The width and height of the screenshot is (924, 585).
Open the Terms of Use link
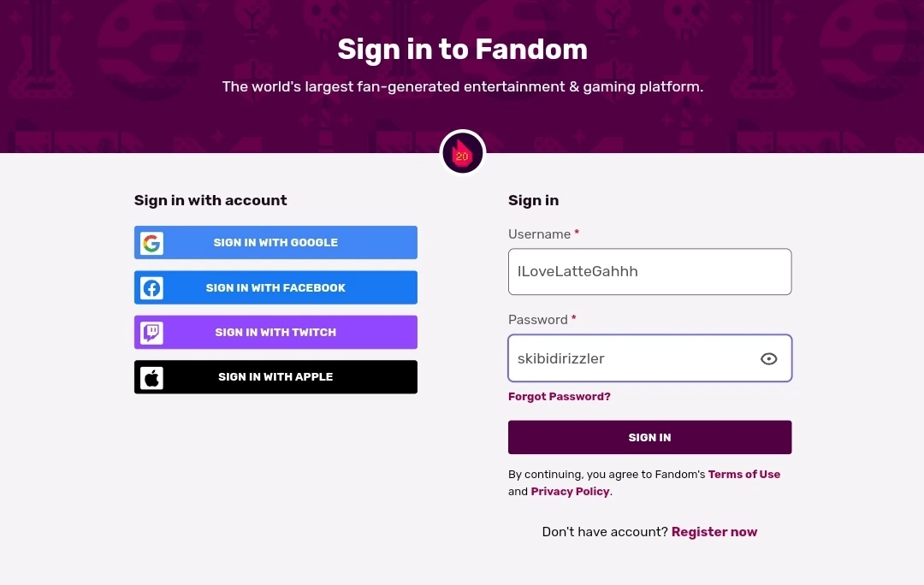(x=744, y=474)
